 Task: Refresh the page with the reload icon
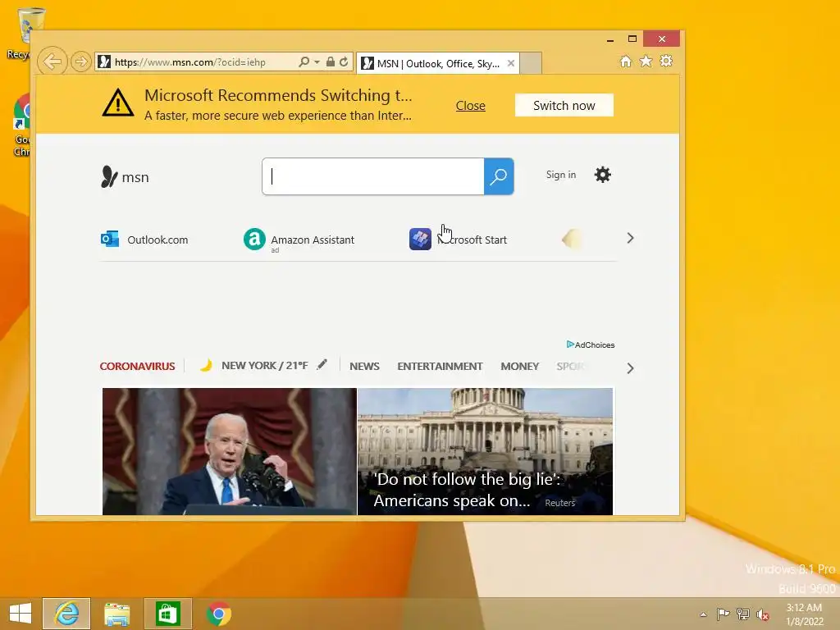[x=344, y=62]
